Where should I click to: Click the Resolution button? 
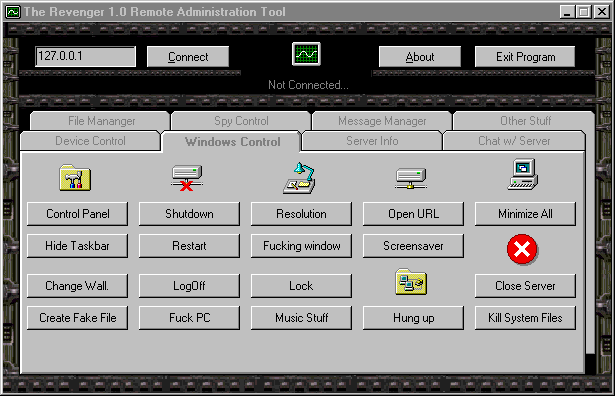pos(301,214)
